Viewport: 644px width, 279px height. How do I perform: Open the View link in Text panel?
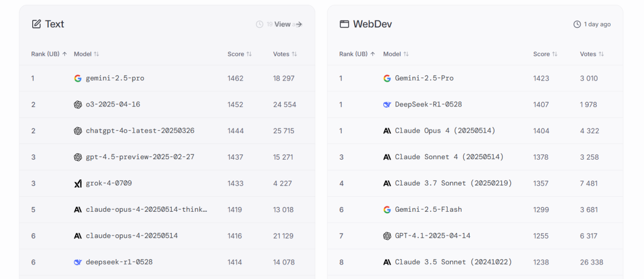pyautogui.click(x=288, y=24)
